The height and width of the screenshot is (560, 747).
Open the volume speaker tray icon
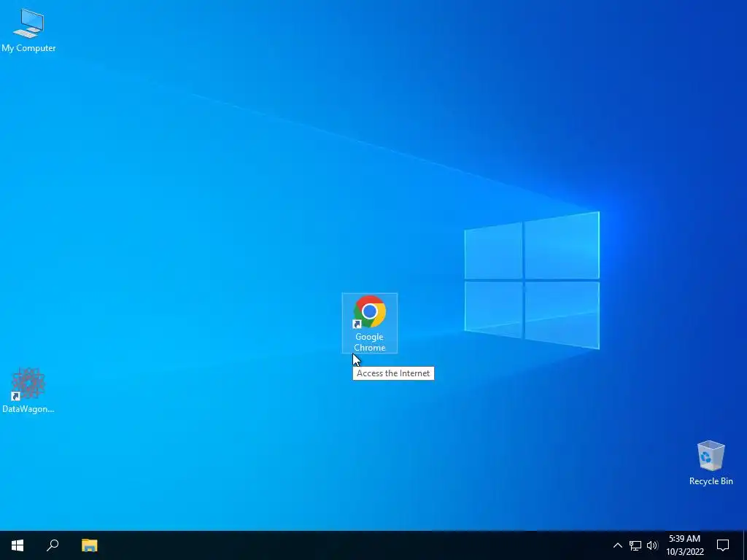click(x=652, y=545)
